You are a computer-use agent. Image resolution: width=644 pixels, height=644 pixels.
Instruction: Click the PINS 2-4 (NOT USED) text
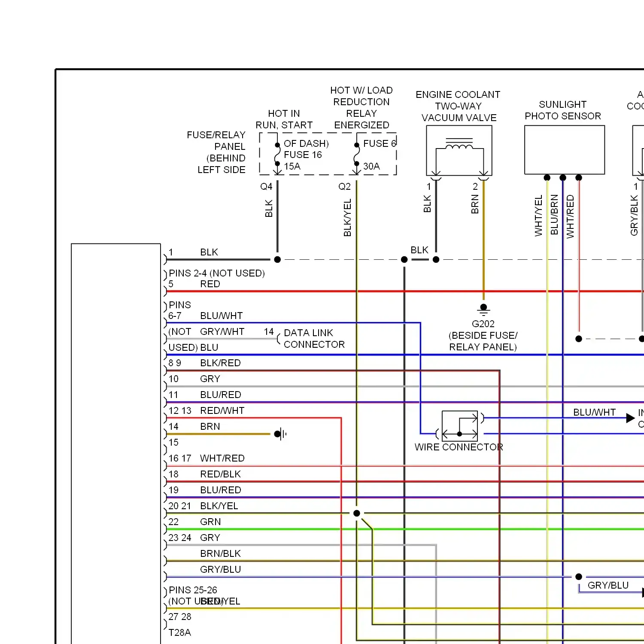tap(216, 273)
